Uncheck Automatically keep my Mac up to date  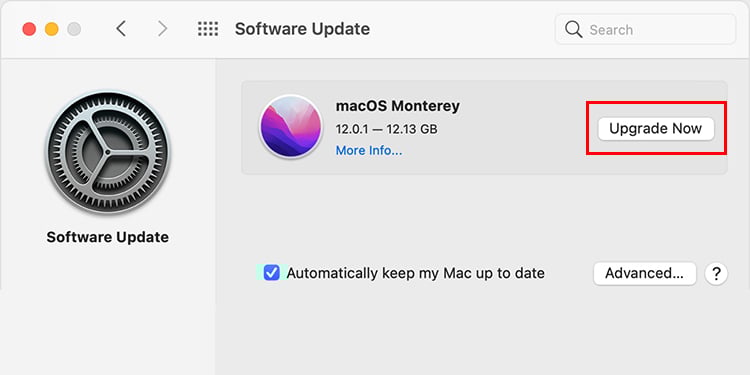tap(272, 273)
